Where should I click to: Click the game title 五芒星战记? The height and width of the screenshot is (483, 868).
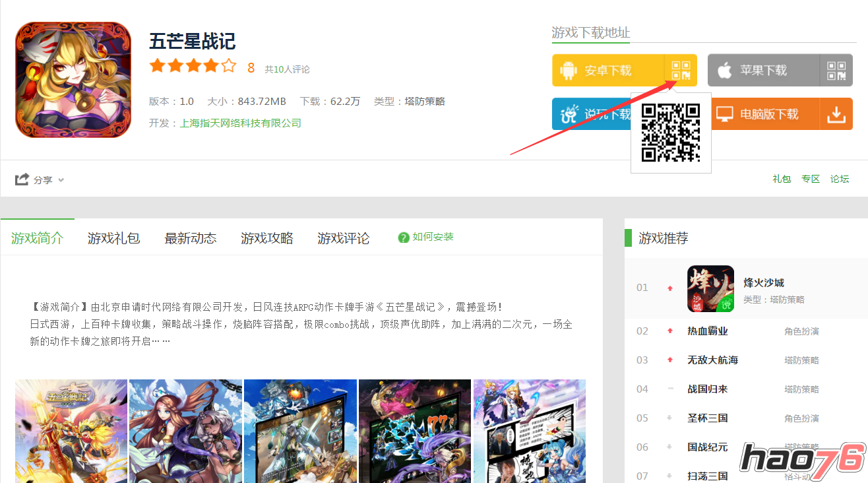193,41
